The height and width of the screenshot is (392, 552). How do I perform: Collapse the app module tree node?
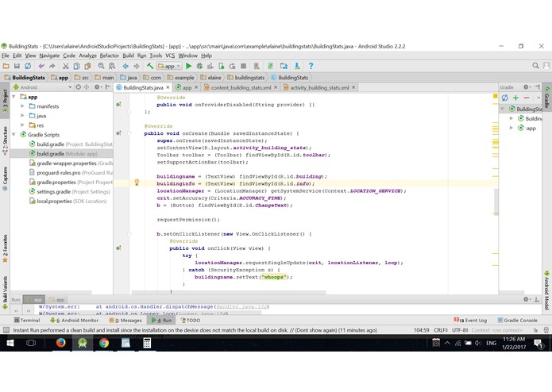point(14,97)
